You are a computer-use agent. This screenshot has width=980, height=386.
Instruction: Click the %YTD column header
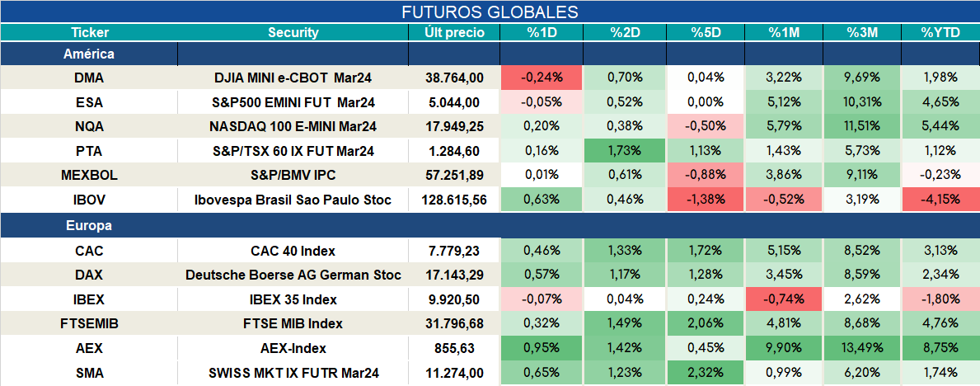pos(940,33)
